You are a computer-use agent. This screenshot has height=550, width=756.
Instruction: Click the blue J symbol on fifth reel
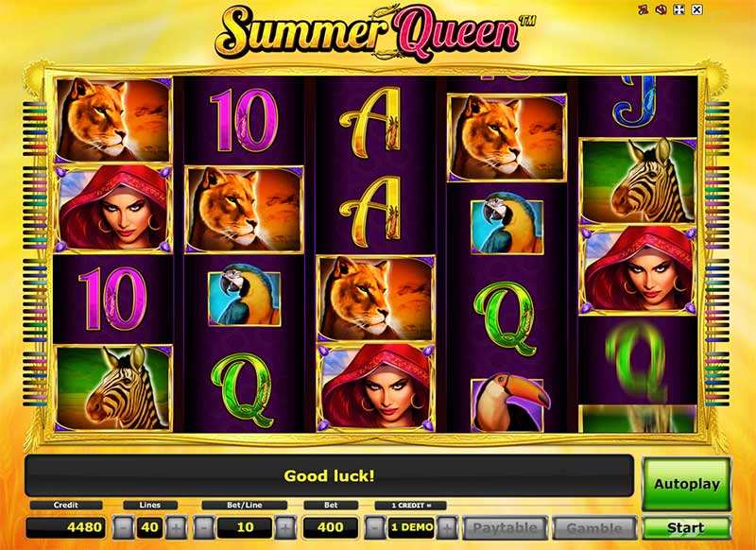point(634,101)
